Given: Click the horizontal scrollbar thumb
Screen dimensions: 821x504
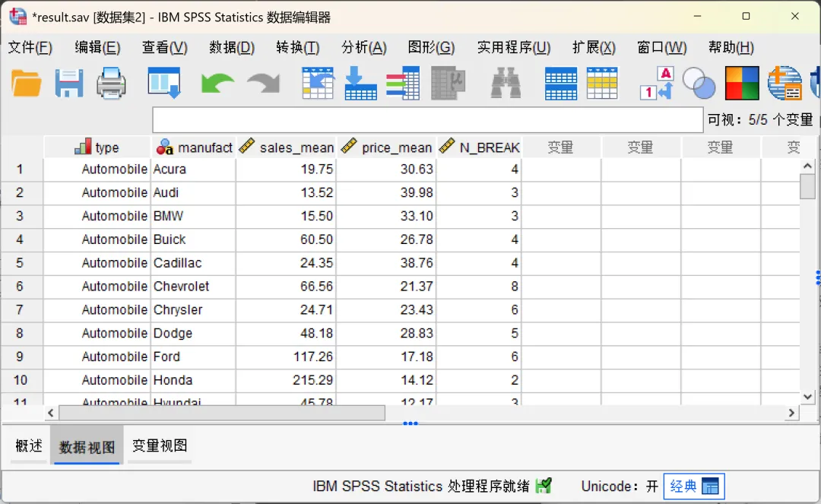Looking at the screenshot, I should [222, 413].
